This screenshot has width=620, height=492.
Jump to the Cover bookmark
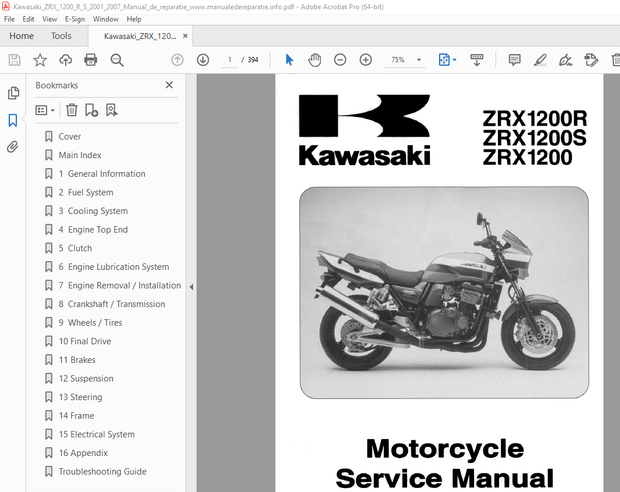click(x=70, y=136)
